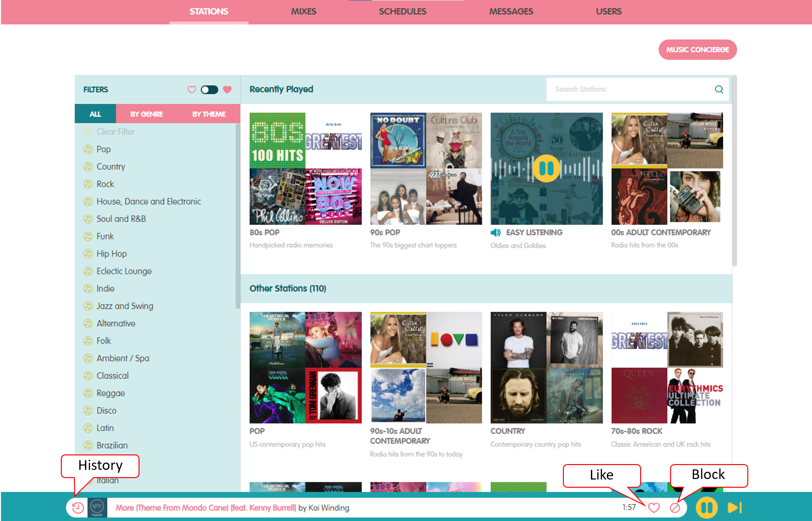Select the All filter tab

click(x=95, y=114)
